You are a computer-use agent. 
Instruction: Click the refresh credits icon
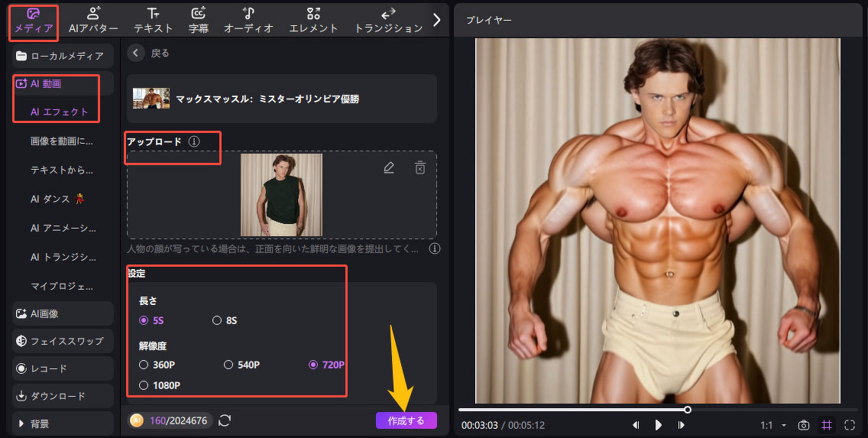point(225,420)
